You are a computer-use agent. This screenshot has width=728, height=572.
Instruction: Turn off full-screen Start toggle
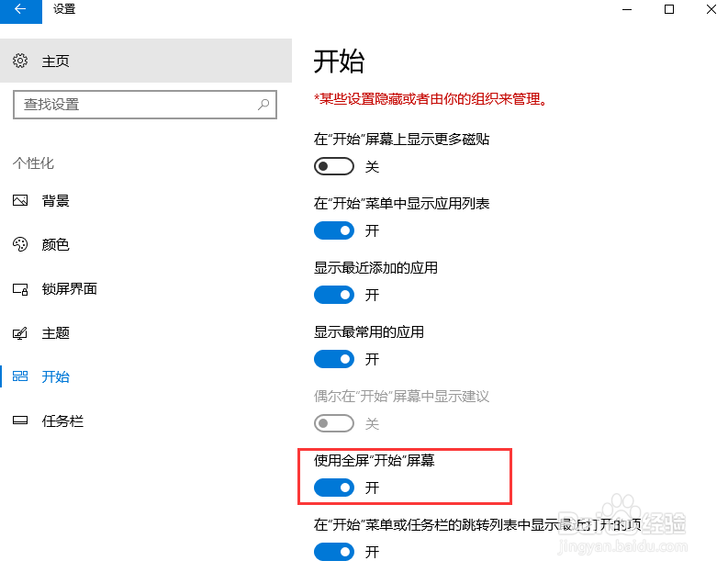tap(333, 488)
